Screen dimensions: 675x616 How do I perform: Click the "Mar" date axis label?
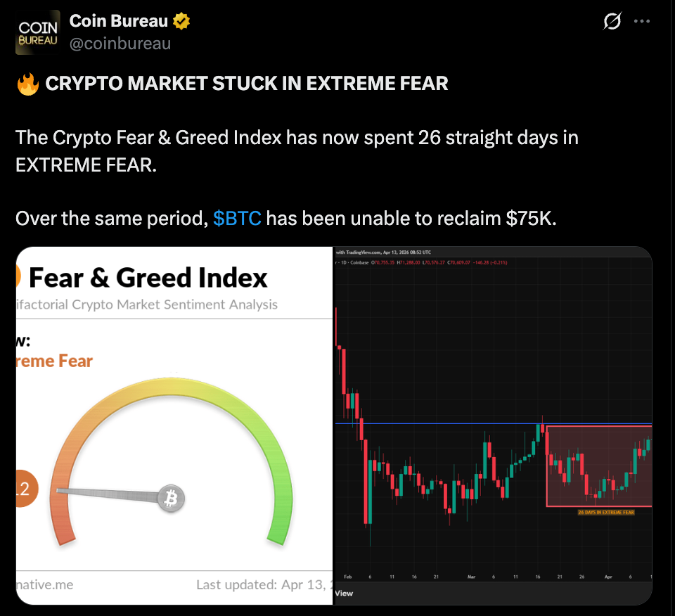pyautogui.click(x=472, y=577)
